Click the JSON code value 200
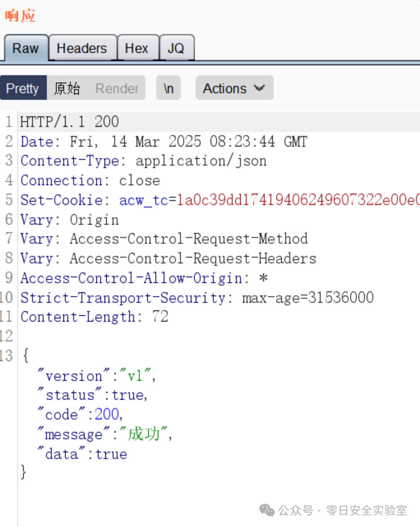The image size is (420, 527). [107, 414]
